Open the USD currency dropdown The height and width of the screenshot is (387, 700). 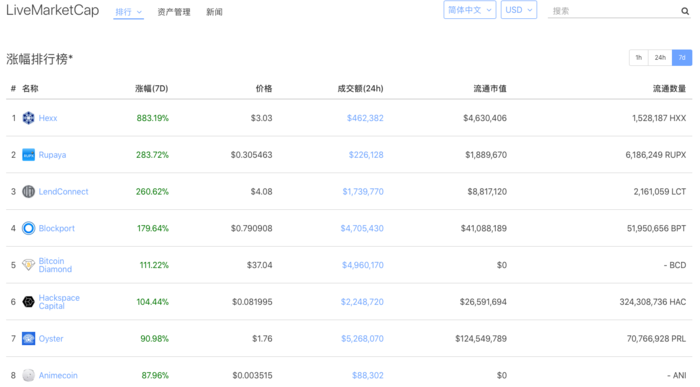pos(519,10)
